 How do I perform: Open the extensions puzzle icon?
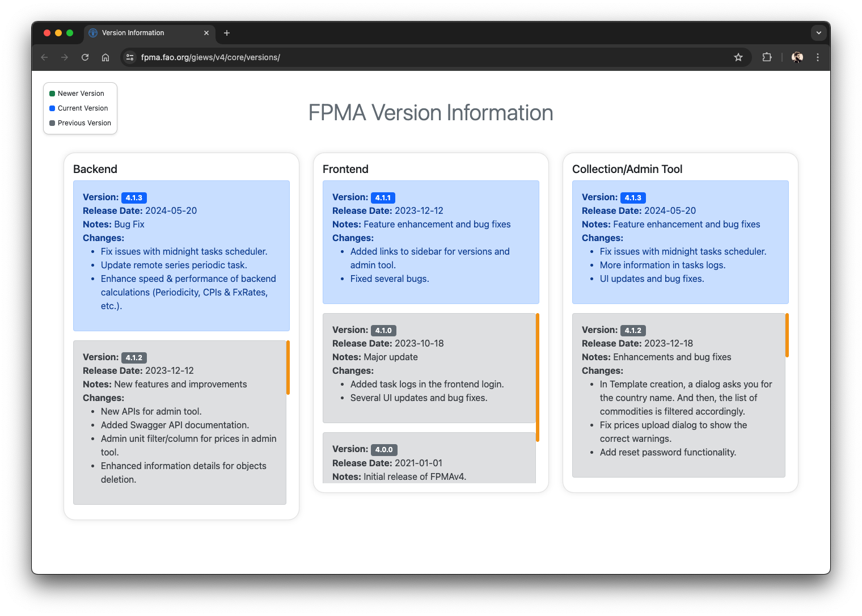pos(767,57)
